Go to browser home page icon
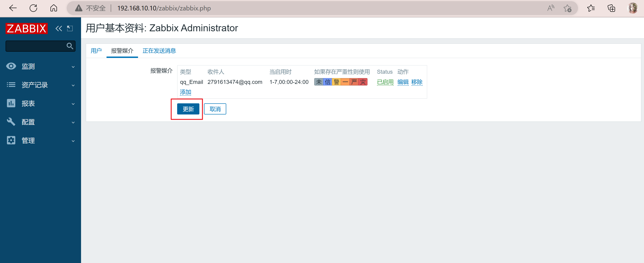644x263 pixels. (54, 8)
